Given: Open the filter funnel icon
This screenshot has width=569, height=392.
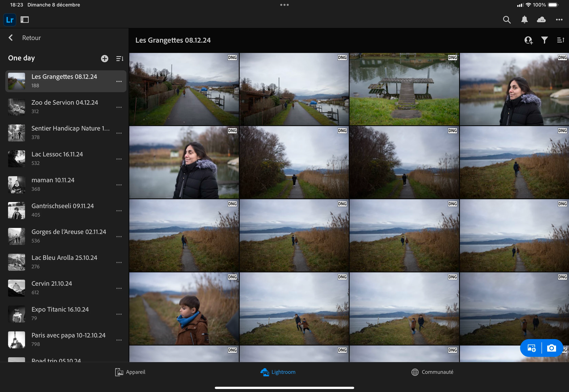Looking at the screenshot, I should [x=544, y=40].
